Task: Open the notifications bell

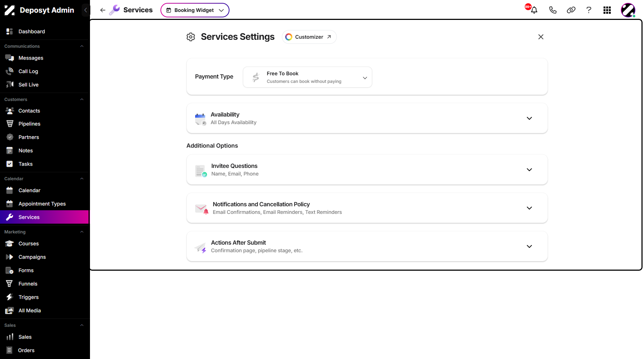Action: (534, 10)
